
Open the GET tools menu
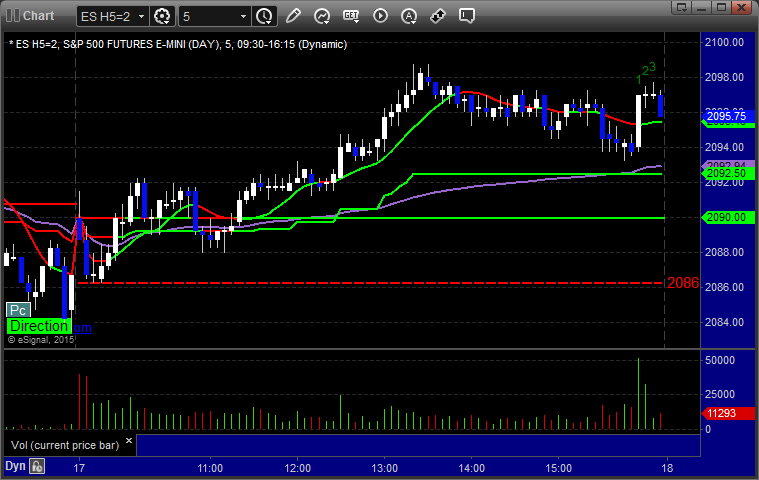point(351,16)
